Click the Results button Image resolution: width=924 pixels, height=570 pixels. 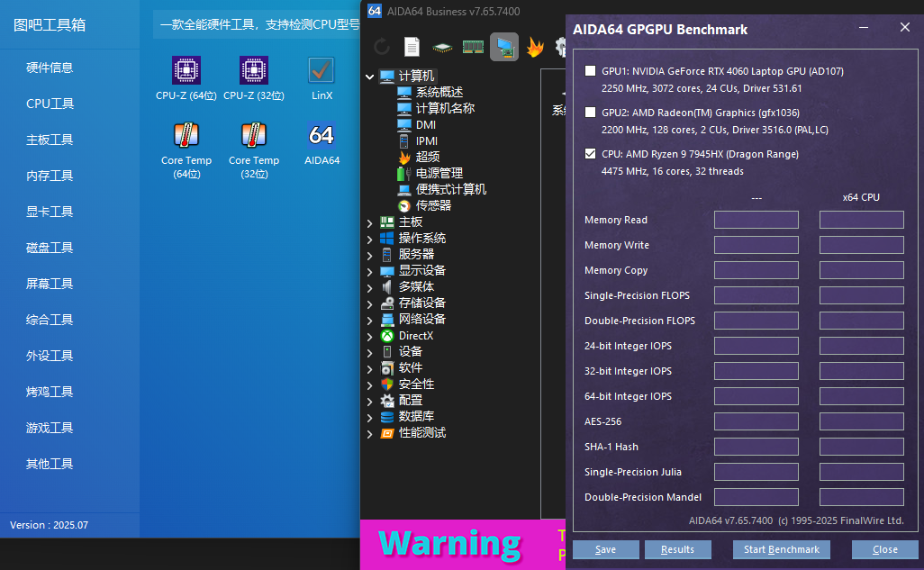coord(677,549)
